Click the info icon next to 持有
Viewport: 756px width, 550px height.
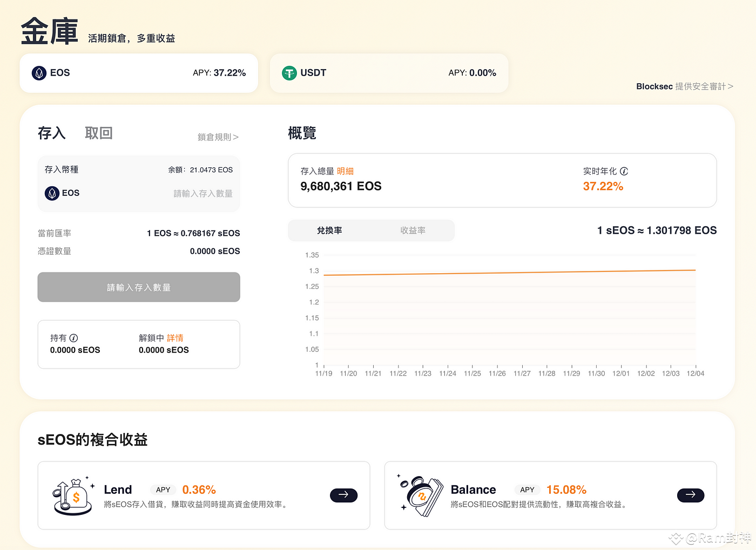[74, 338]
